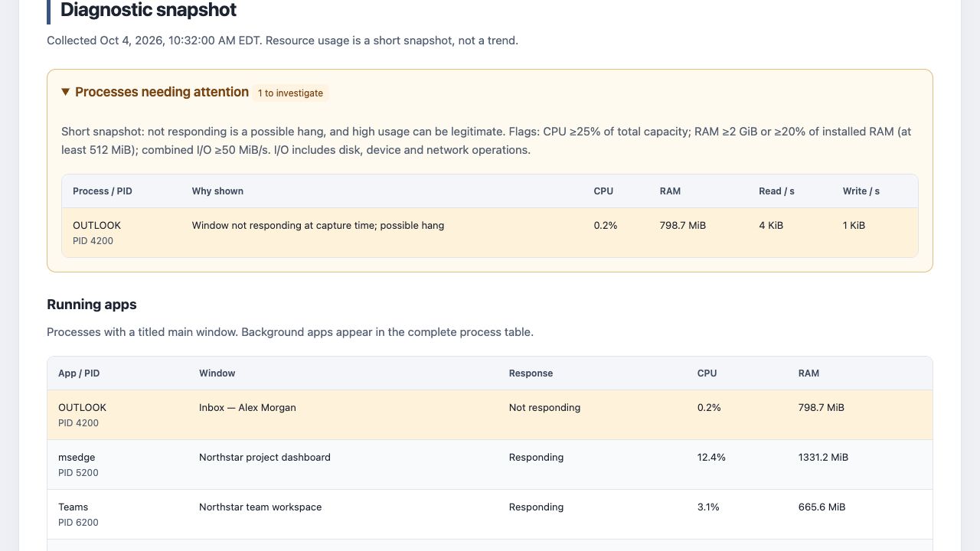
Task: Select the msedge process name
Action: [x=77, y=458]
